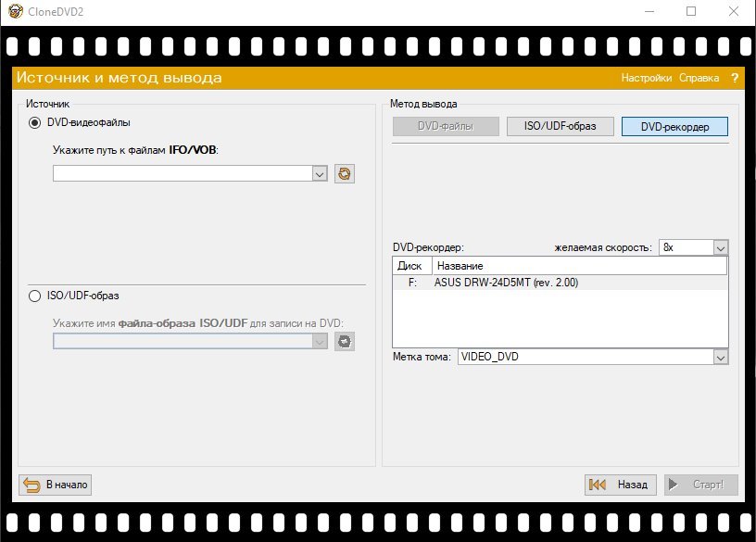Click the В начало button
The height and width of the screenshot is (542, 756).
(x=55, y=485)
